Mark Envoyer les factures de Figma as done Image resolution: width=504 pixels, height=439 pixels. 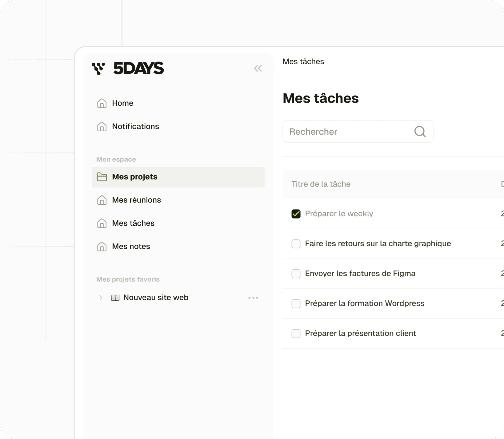296,274
